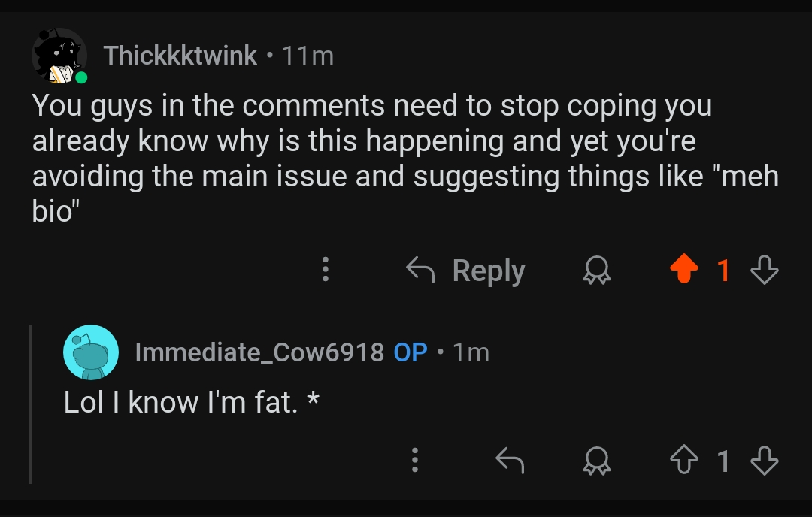Upvote the OP's "Lol I know I'm fat" reply
812x517 pixels.
point(683,460)
